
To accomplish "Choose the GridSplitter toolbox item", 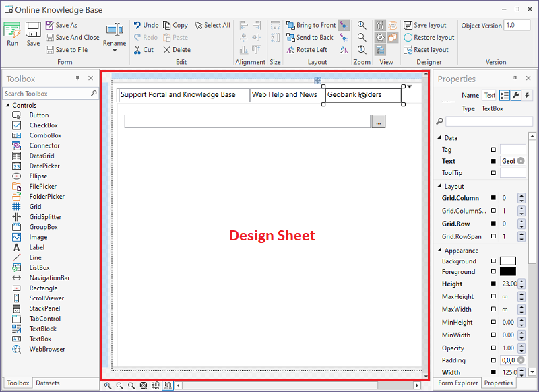I will click(44, 217).
